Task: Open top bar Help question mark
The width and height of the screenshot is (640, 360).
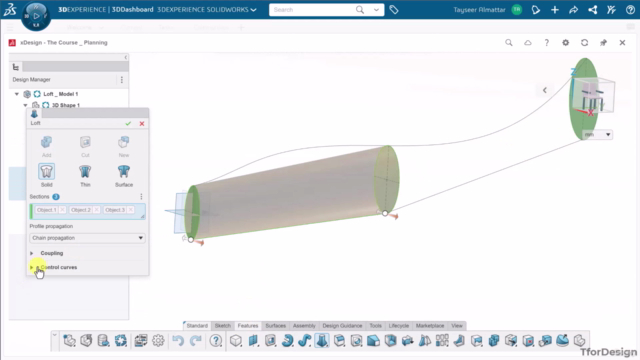Action: click(630, 9)
